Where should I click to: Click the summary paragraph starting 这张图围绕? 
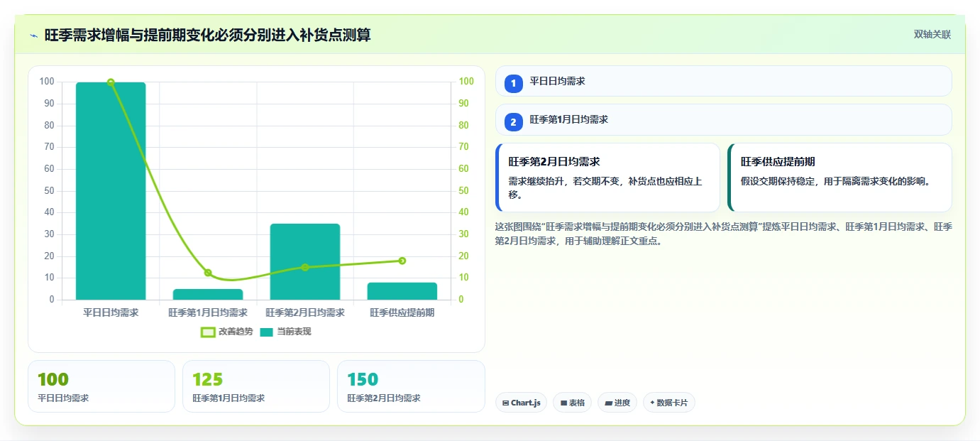click(723, 234)
